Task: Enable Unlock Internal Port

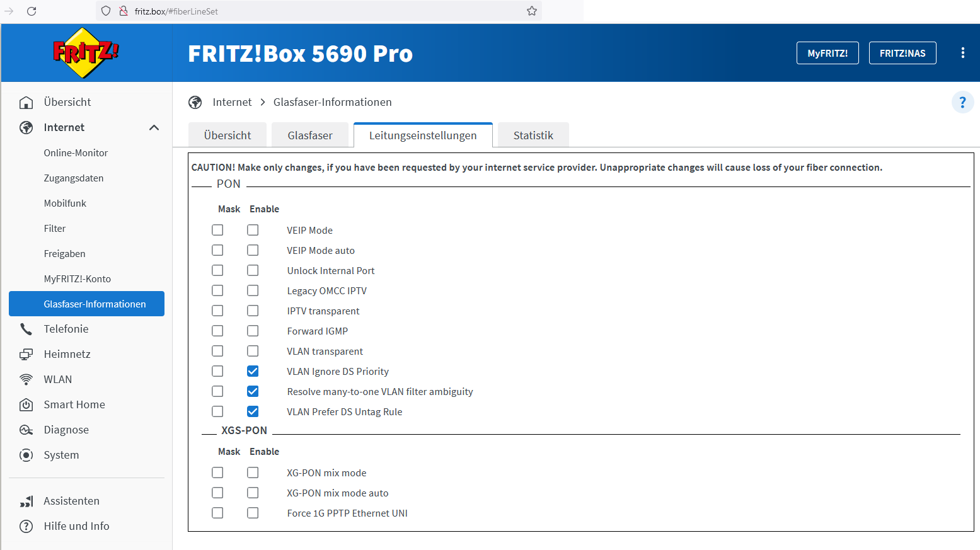Action: [253, 270]
